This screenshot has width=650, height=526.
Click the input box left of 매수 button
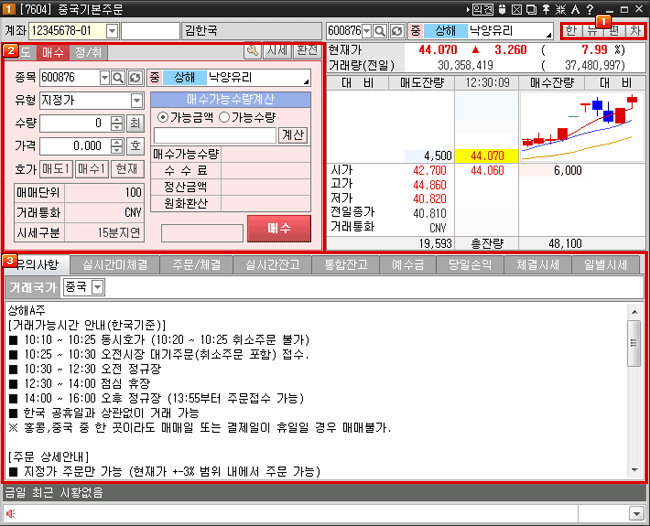tap(202, 233)
